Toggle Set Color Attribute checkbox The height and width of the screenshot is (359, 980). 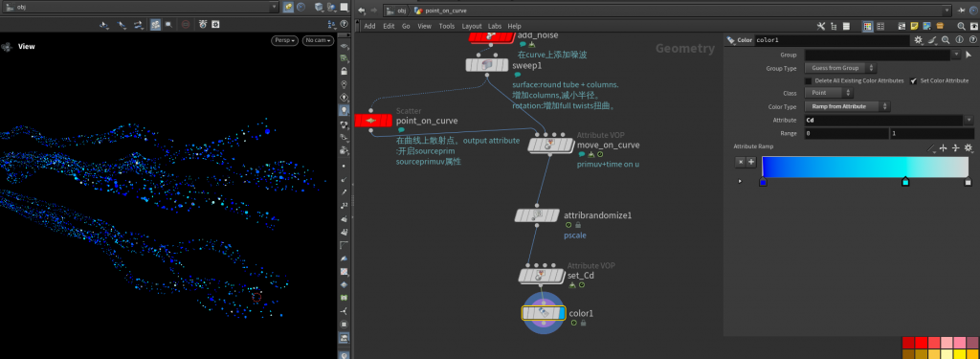point(914,80)
